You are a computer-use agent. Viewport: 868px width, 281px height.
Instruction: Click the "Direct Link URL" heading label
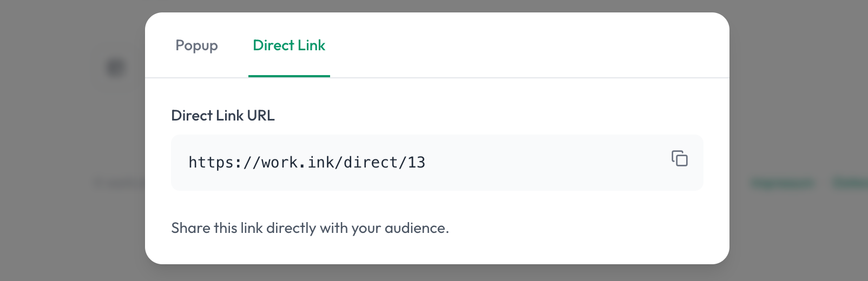(223, 115)
